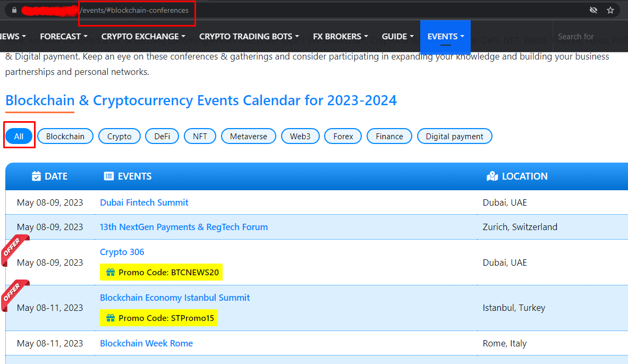Click the Rome, Italy location cell
This screenshot has height=364, width=628.
[505, 344]
